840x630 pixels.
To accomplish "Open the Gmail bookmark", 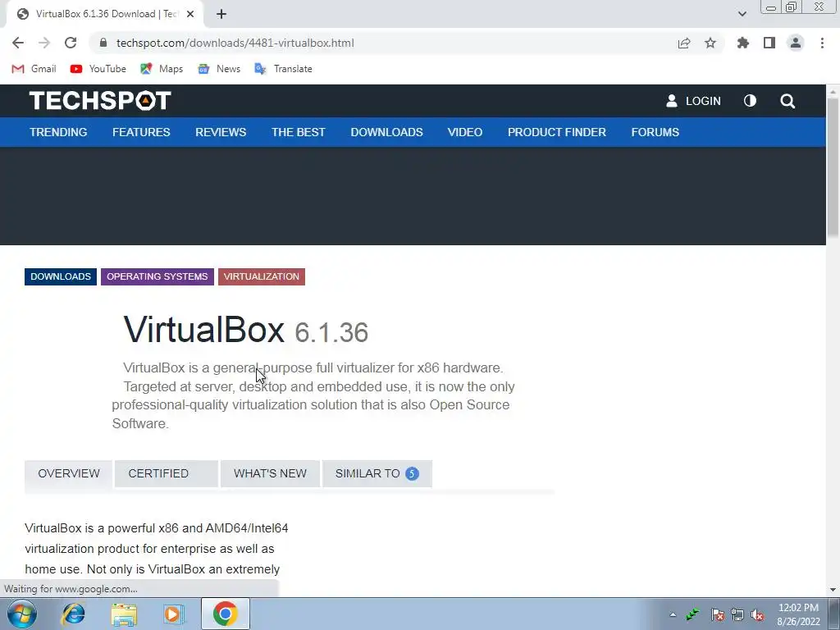I will [x=34, y=69].
